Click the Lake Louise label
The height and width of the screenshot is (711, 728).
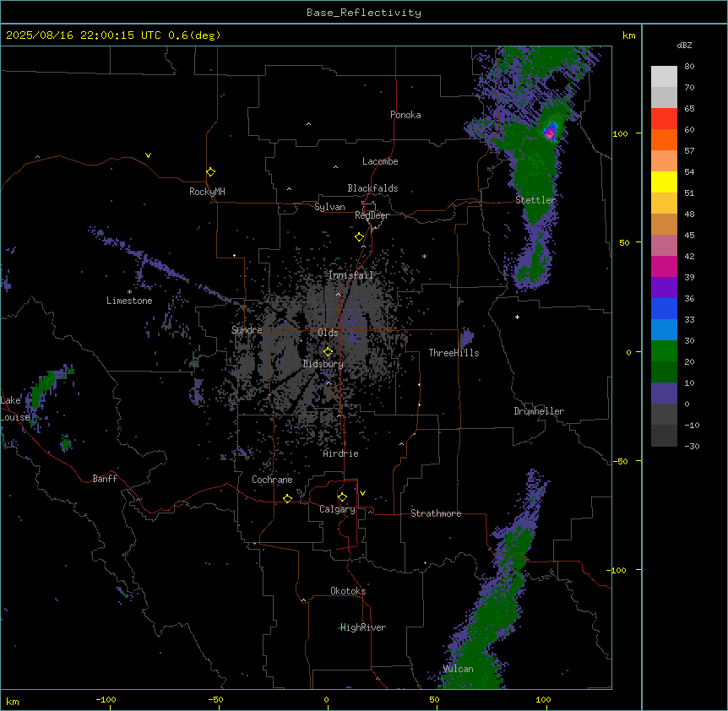click(15, 409)
